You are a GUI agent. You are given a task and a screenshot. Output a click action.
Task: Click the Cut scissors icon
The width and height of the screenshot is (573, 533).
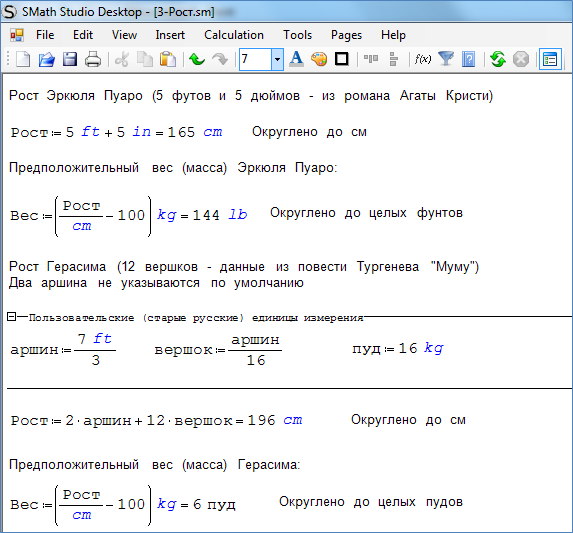tap(122, 59)
